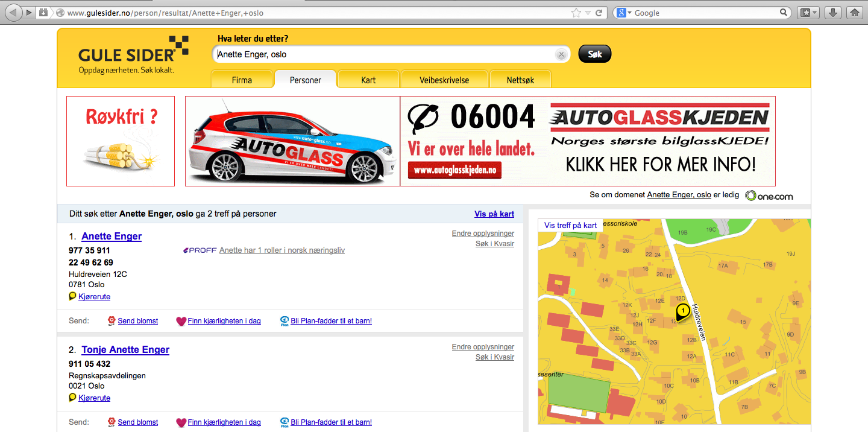The height and width of the screenshot is (432, 868).
Task: Bookmark page with the star icon
Action: pos(576,13)
